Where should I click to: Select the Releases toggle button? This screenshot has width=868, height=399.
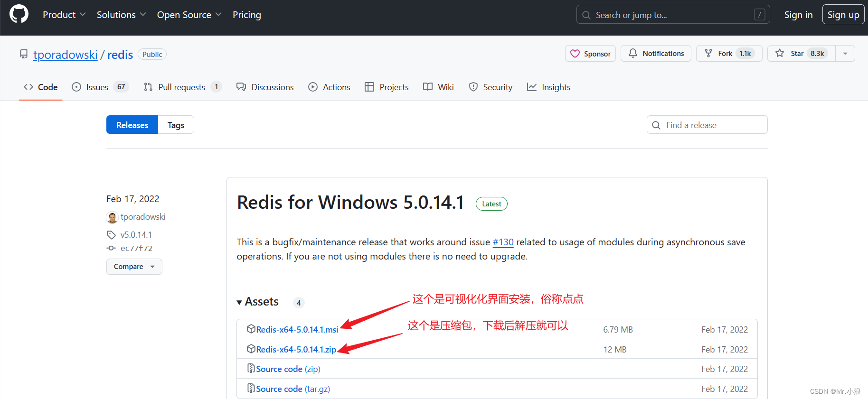(x=132, y=125)
